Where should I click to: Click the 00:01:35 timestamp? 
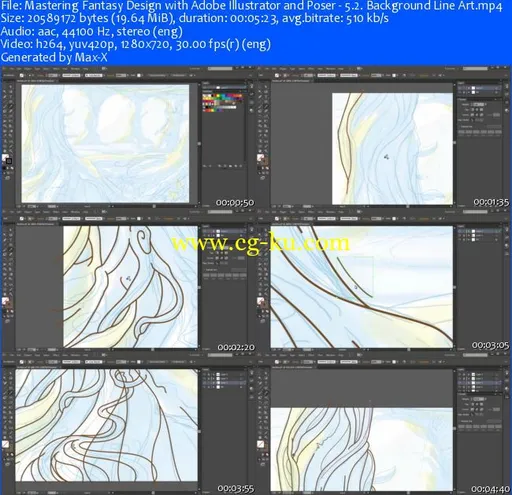click(491, 202)
